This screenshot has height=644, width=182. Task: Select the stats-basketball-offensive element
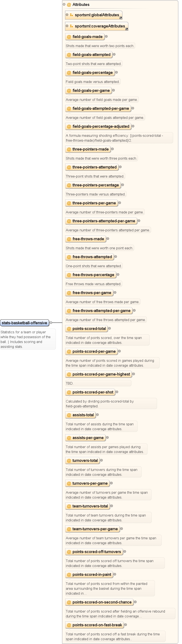tap(24, 323)
